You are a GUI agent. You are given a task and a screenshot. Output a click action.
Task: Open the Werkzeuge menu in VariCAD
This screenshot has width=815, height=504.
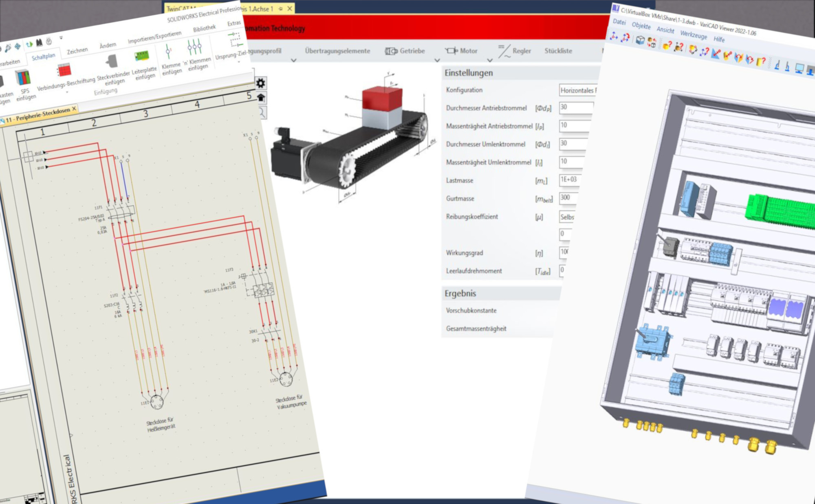(693, 35)
